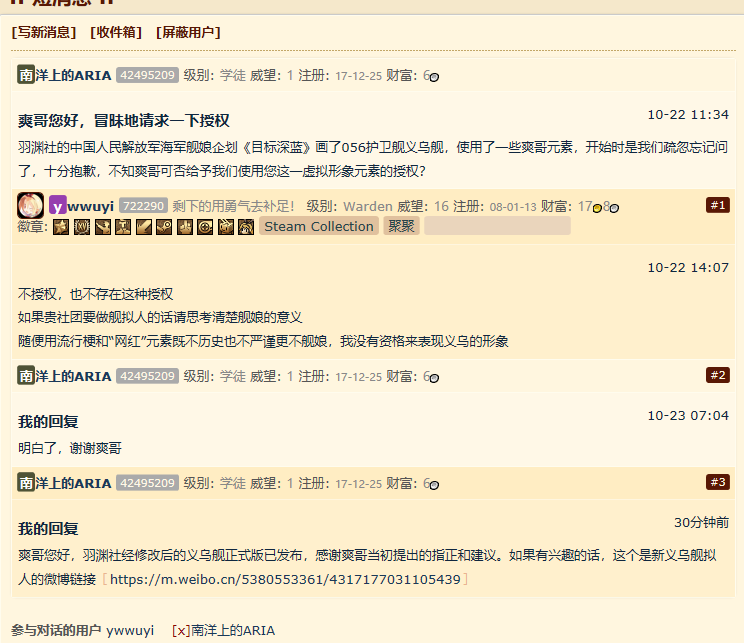Click the user ID badge 722290

point(143,206)
